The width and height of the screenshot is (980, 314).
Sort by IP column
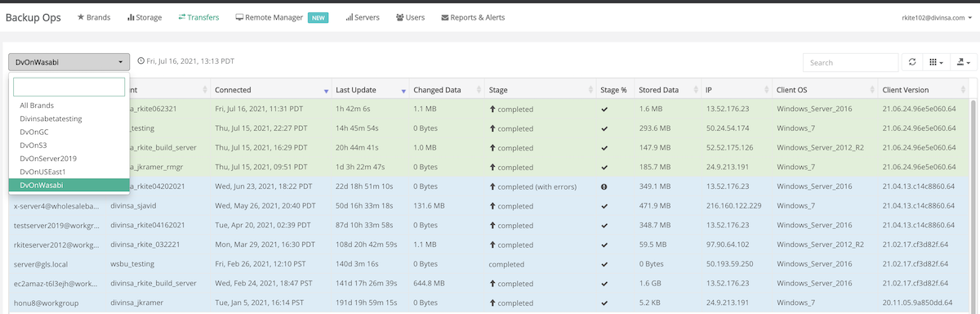click(736, 90)
